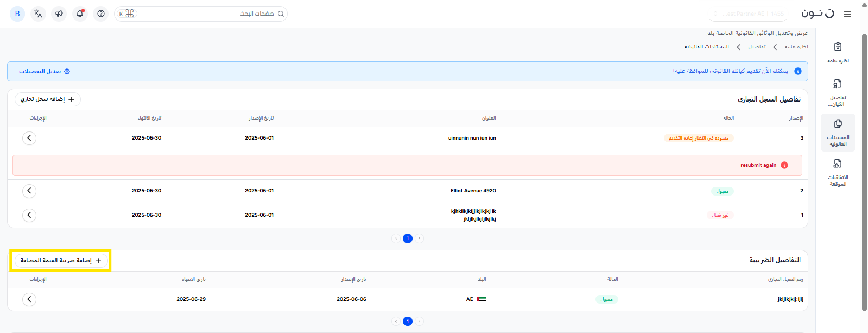Click the notifications bell icon
Image resolution: width=868 pixels, height=333 pixels.
click(80, 14)
